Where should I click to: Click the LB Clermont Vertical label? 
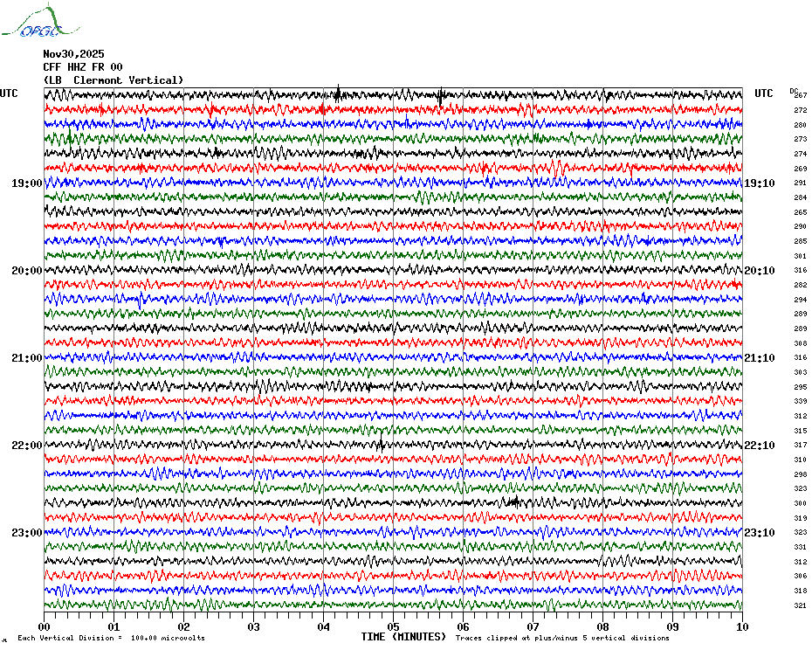tap(114, 80)
